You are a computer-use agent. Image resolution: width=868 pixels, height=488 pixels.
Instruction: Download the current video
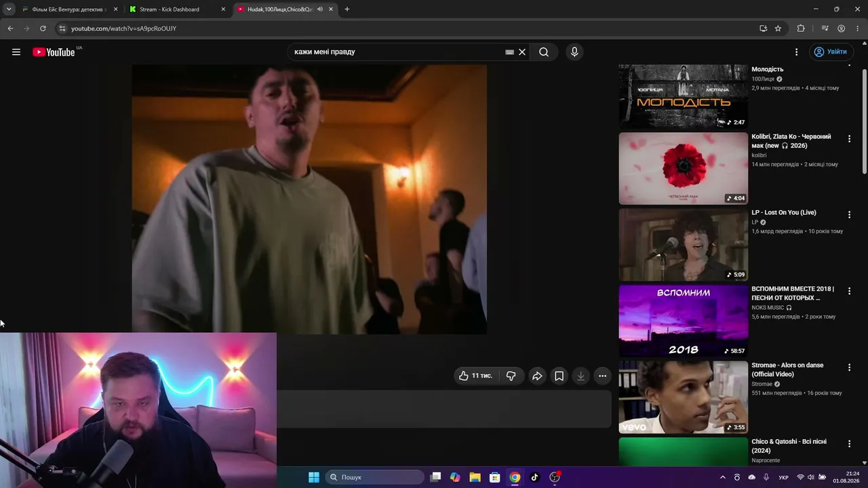[580, 376]
